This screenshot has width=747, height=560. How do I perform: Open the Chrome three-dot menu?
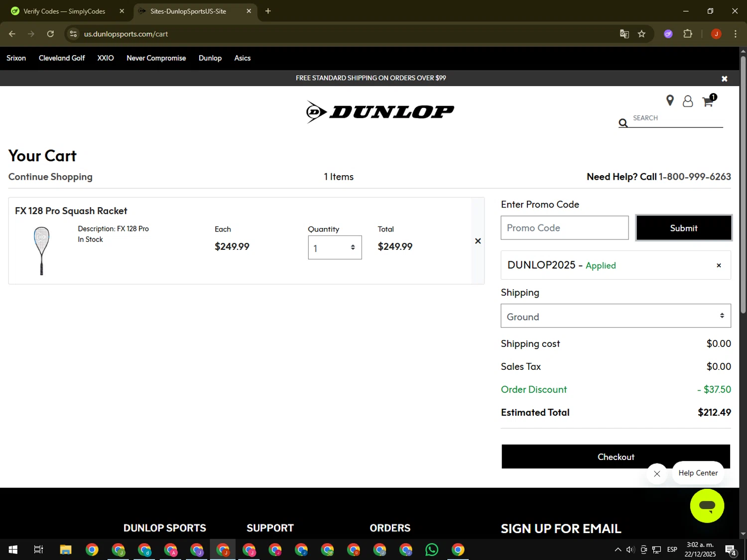(x=735, y=34)
